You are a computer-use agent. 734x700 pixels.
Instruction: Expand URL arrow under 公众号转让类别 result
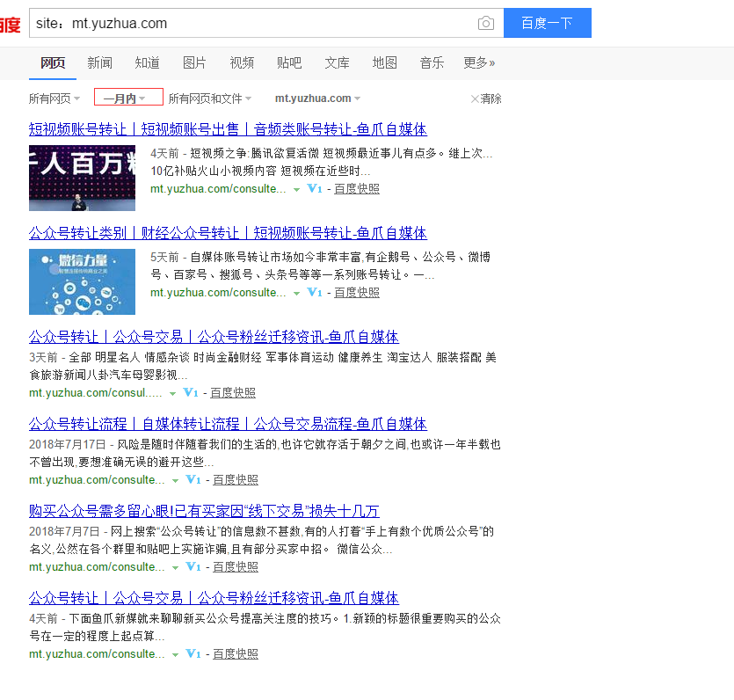(296, 294)
